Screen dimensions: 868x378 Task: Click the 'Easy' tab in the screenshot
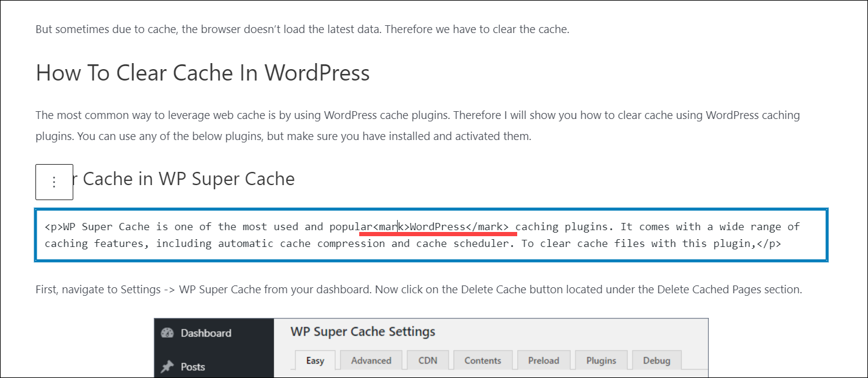click(315, 361)
